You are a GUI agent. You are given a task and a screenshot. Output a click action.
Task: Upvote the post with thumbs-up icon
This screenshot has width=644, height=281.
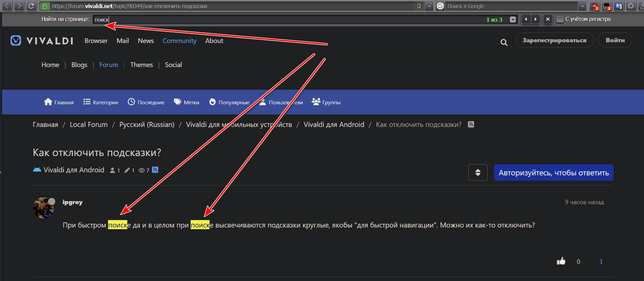(x=561, y=261)
